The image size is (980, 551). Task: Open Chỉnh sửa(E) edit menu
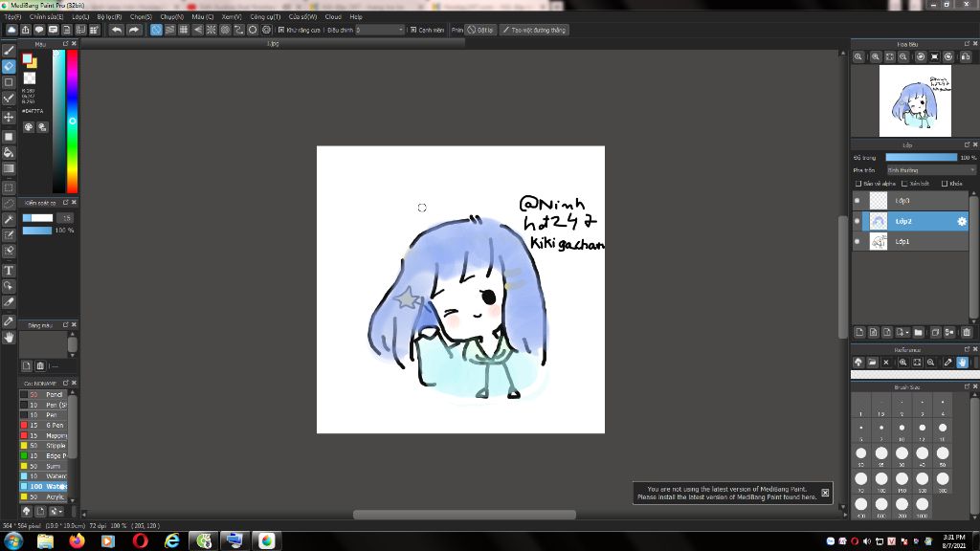(46, 17)
